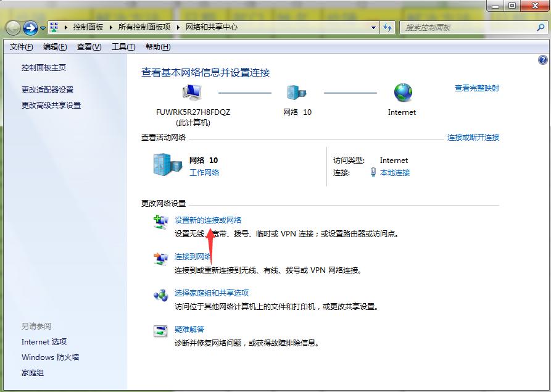Open the 查看 menu
Viewport: 551px width, 392px height.
point(88,46)
